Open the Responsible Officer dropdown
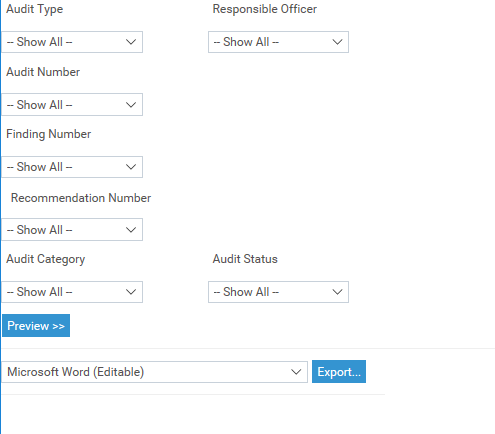 point(278,42)
